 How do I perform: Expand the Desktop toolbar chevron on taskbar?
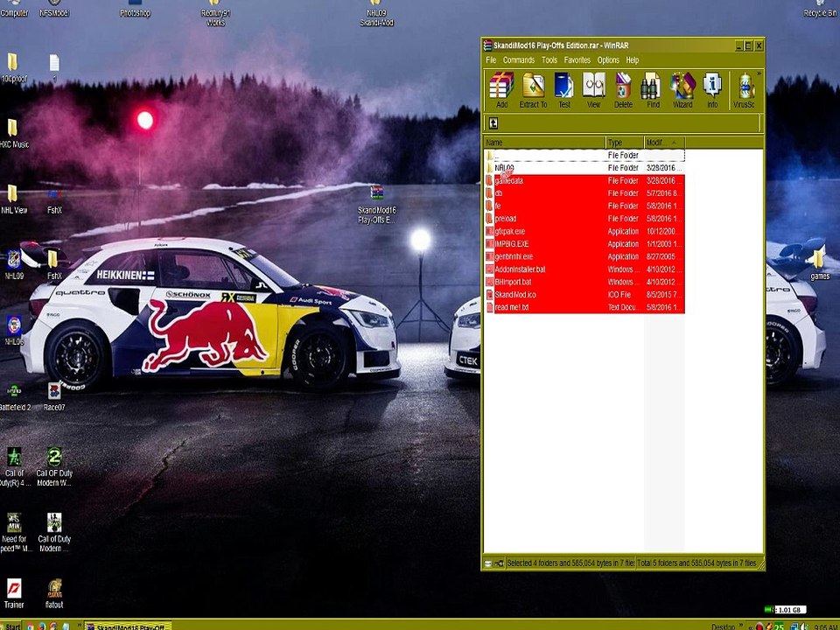[x=742, y=626]
